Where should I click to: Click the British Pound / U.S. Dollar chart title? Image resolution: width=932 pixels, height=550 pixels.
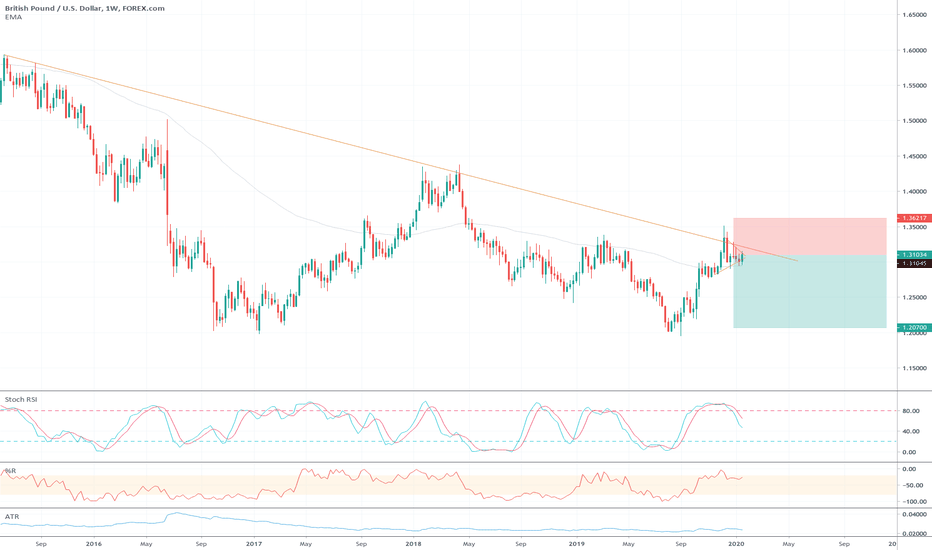(x=85, y=7)
